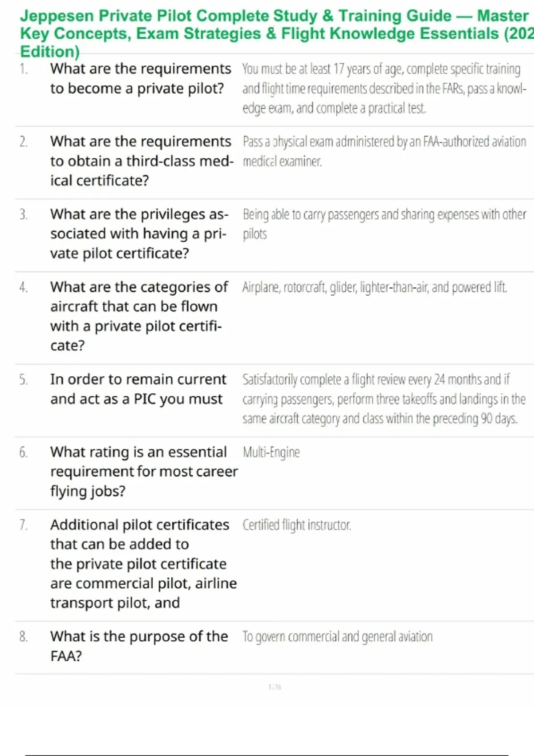
Task: Click the carry passengers and sharing expenses answer
Action: coord(384,224)
